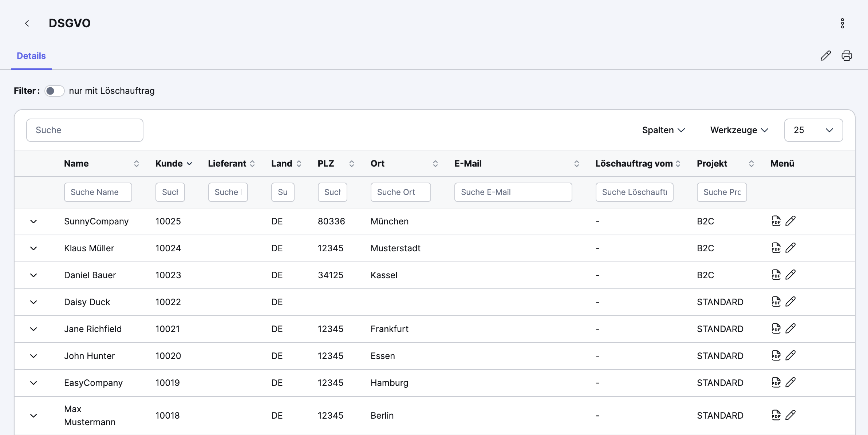The width and height of the screenshot is (868, 435).
Task: Expand the Daniel Bauer row
Action: click(33, 275)
